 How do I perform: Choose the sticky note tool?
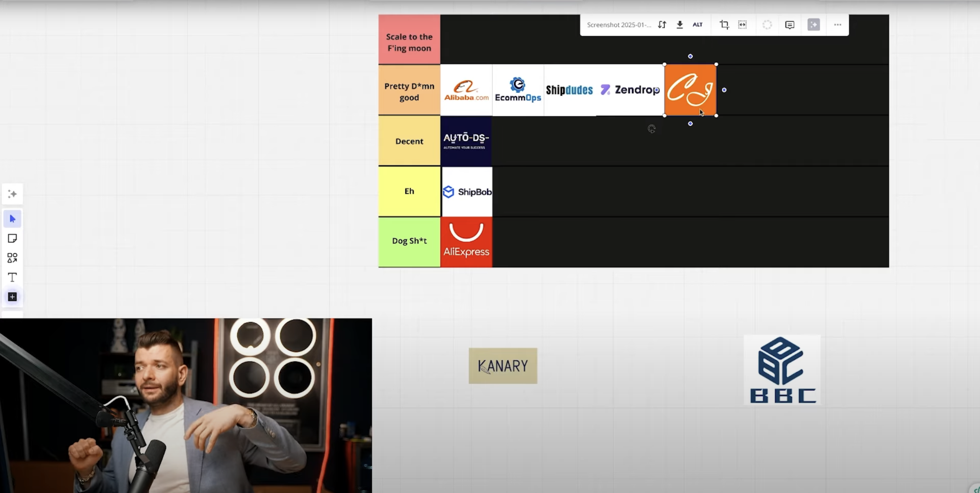(x=12, y=238)
